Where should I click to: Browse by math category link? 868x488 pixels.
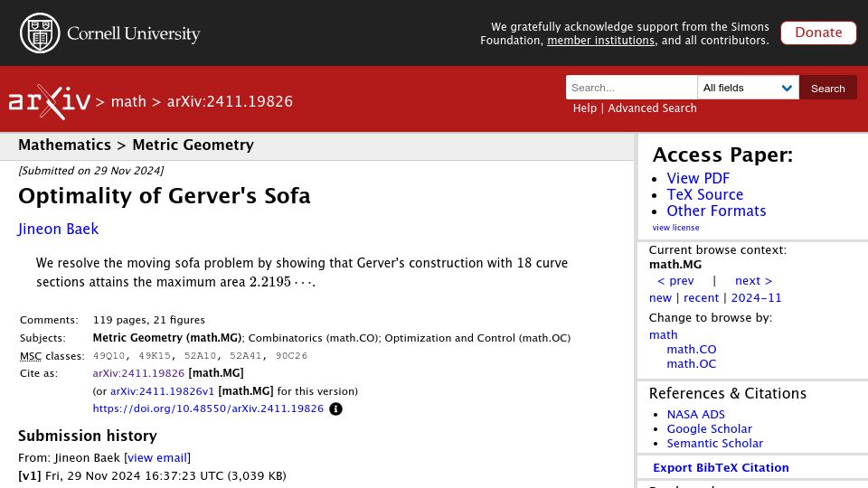pos(663,334)
